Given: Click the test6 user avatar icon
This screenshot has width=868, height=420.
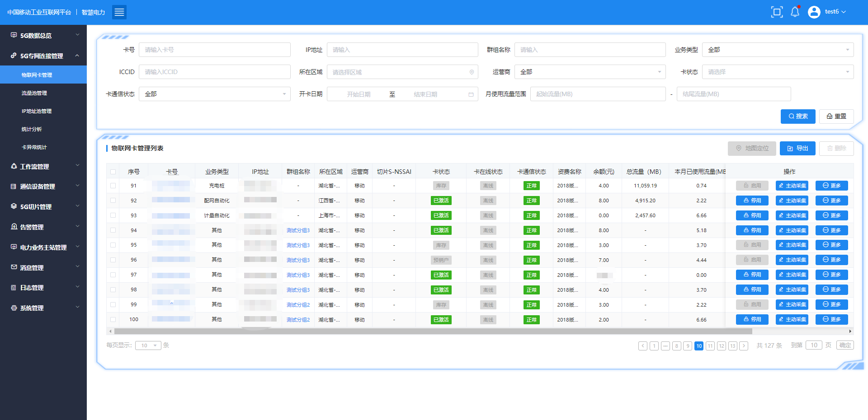Looking at the screenshot, I should (814, 12).
